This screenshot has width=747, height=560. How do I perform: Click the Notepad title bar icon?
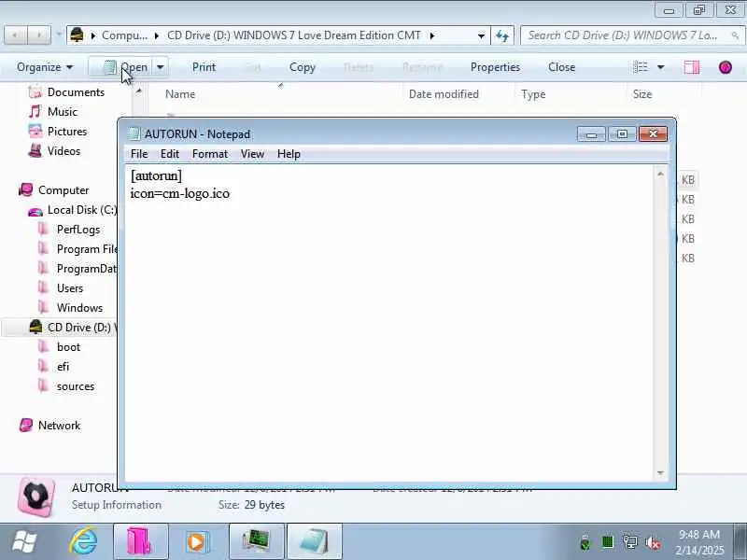[x=134, y=133]
